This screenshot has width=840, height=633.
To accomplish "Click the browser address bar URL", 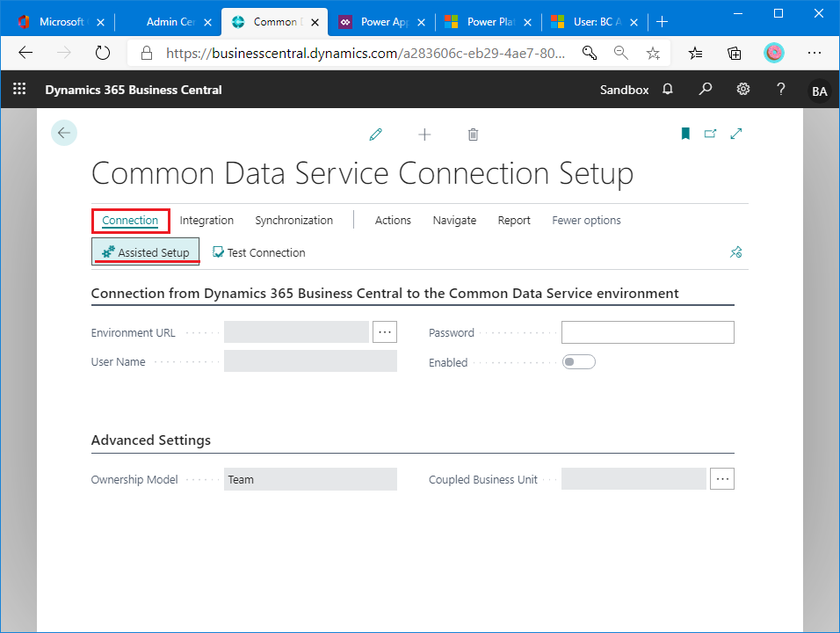I will coord(366,53).
